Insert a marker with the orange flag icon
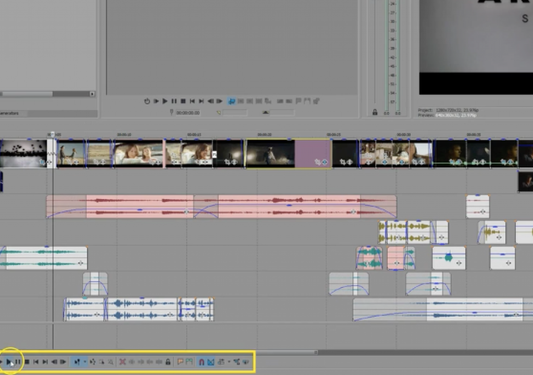Screen dimensions: 533x375 click(x=180, y=362)
